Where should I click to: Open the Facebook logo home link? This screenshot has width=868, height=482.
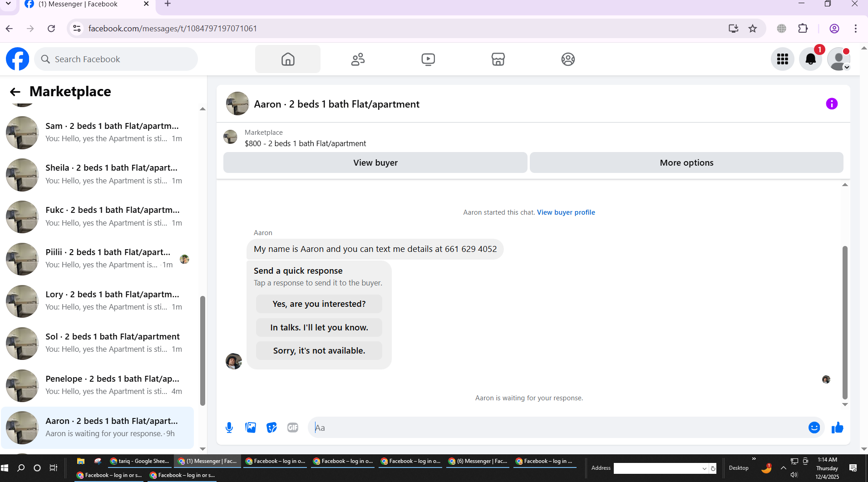point(18,59)
